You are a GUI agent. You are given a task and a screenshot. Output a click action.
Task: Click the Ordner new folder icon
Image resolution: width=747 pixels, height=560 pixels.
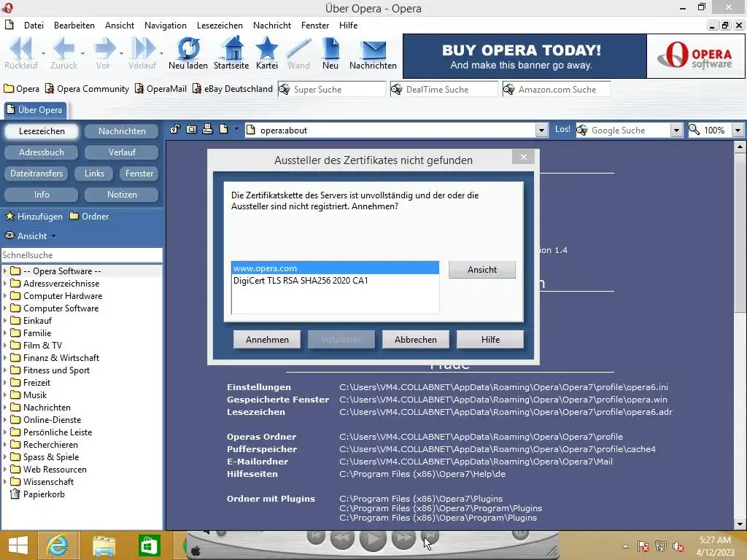74,216
